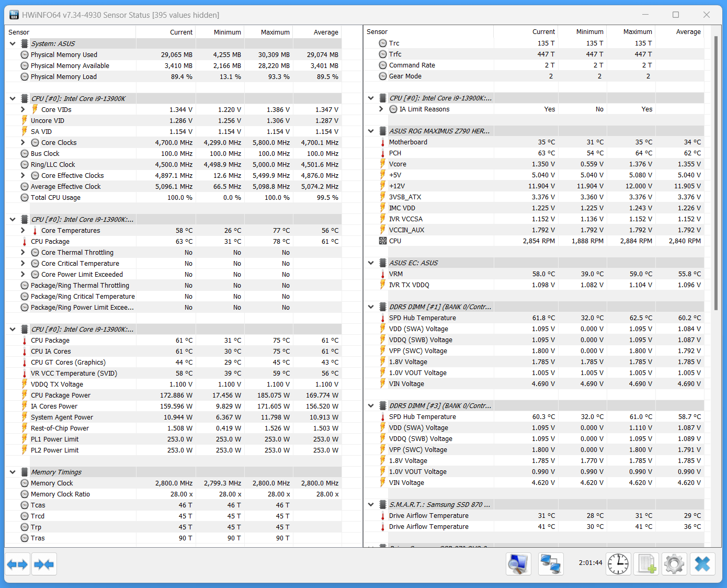The height and width of the screenshot is (588, 727).
Task: Click the Physical Memory Used sensor icon
Action: click(25, 55)
